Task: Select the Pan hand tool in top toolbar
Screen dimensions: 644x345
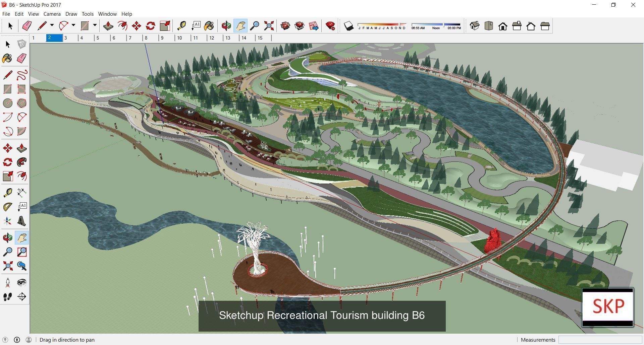Action: click(x=240, y=26)
